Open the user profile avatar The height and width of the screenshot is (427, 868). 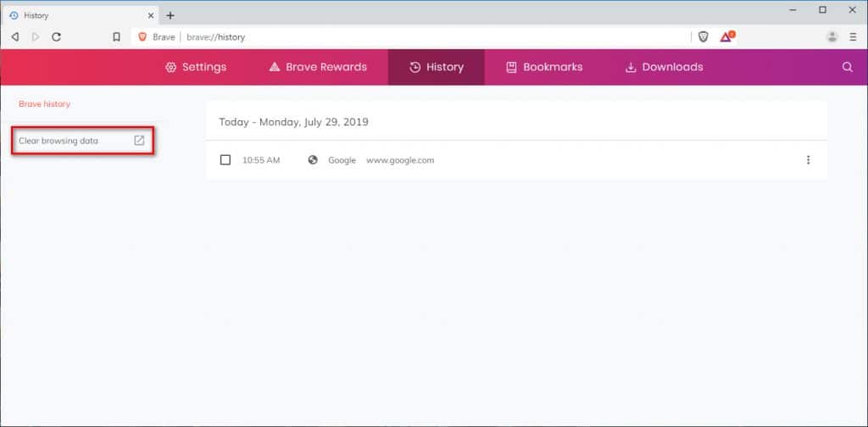coord(832,37)
